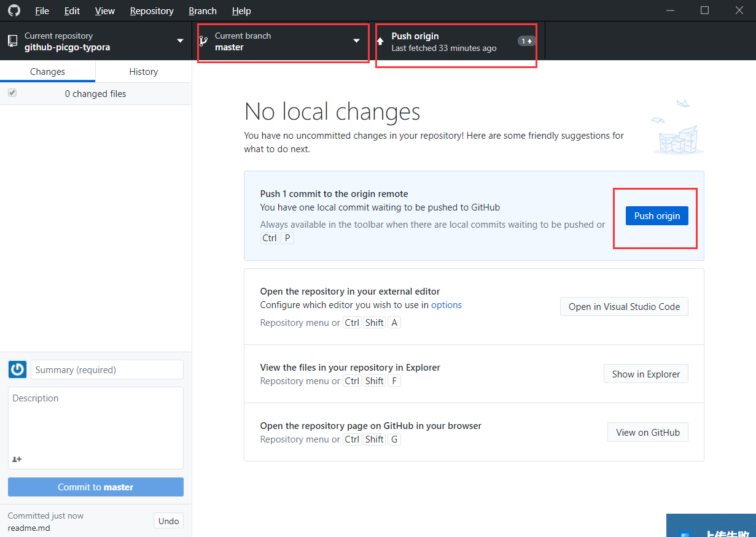This screenshot has height=537, width=756.
Task: Expand the Current branch dropdown arrow
Action: 356,41
